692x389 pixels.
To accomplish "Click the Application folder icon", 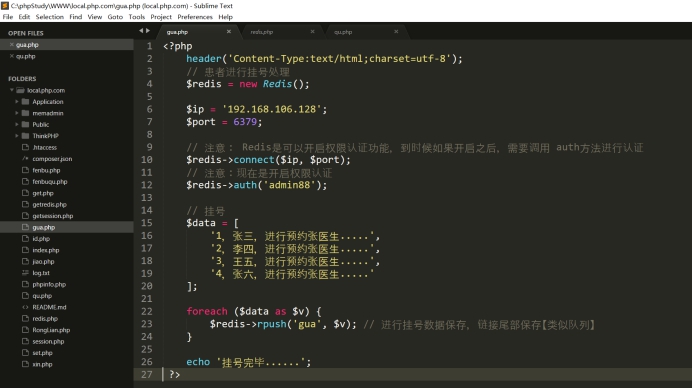I will [26, 102].
